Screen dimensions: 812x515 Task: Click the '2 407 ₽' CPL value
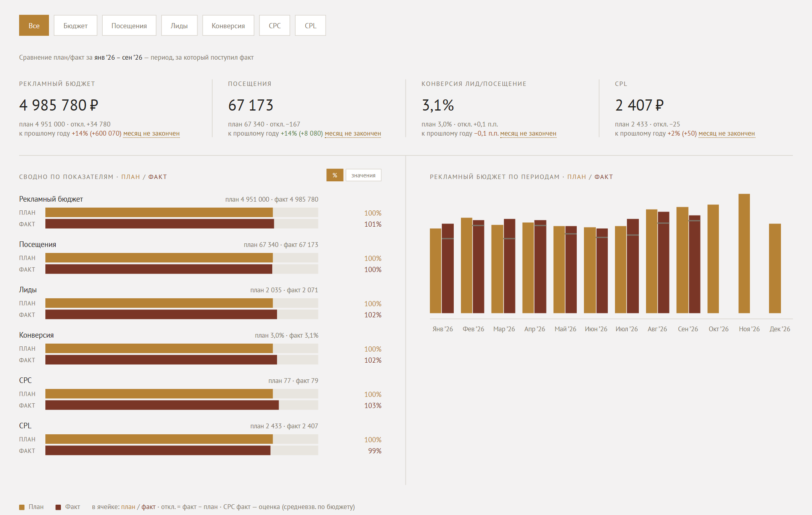639,105
